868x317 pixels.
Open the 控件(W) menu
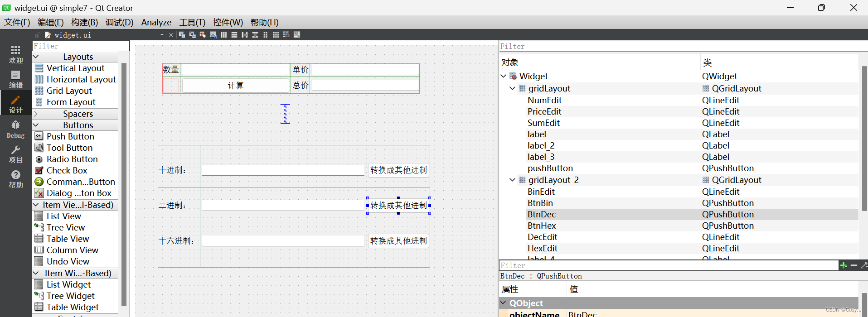228,22
